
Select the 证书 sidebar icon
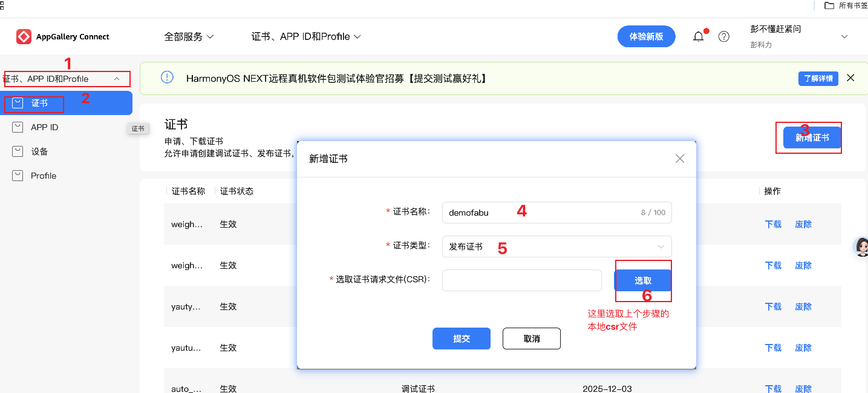pos(18,103)
